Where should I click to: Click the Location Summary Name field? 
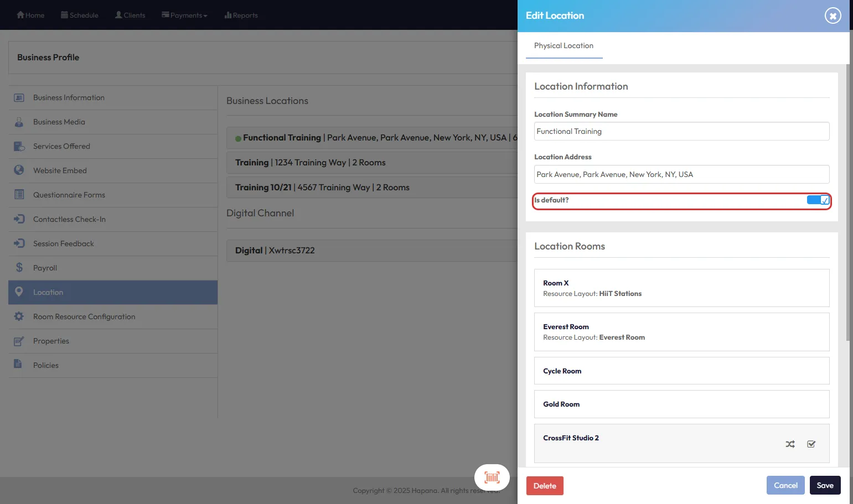[681, 132]
